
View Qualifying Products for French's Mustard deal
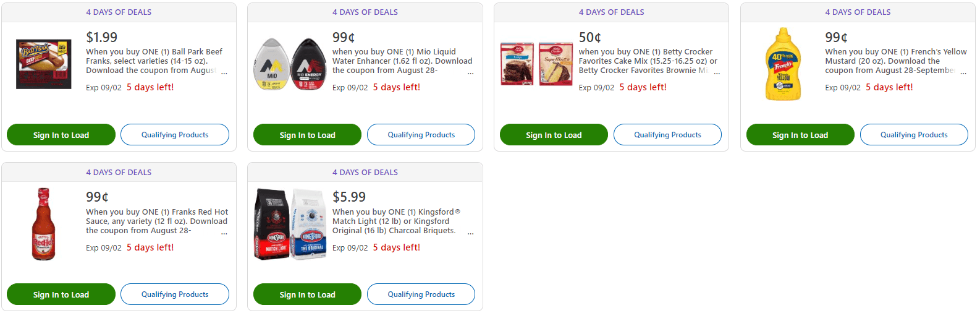tap(914, 135)
